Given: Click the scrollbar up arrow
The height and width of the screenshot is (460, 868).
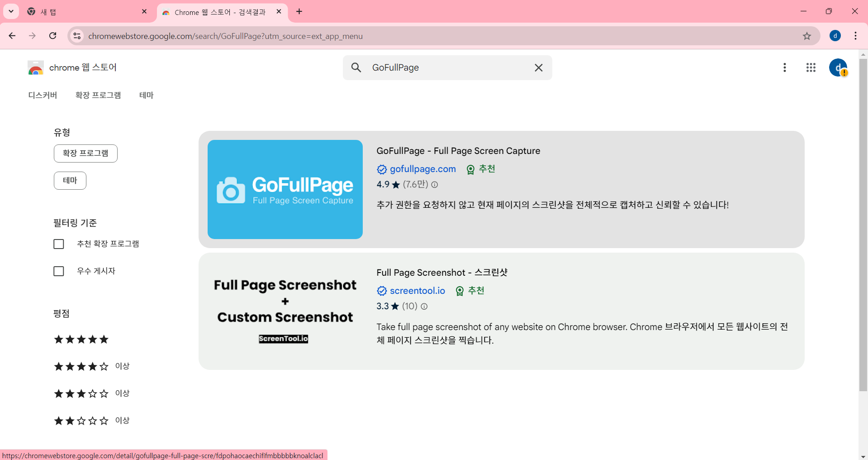Looking at the screenshot, I should [x=863, y=54].
